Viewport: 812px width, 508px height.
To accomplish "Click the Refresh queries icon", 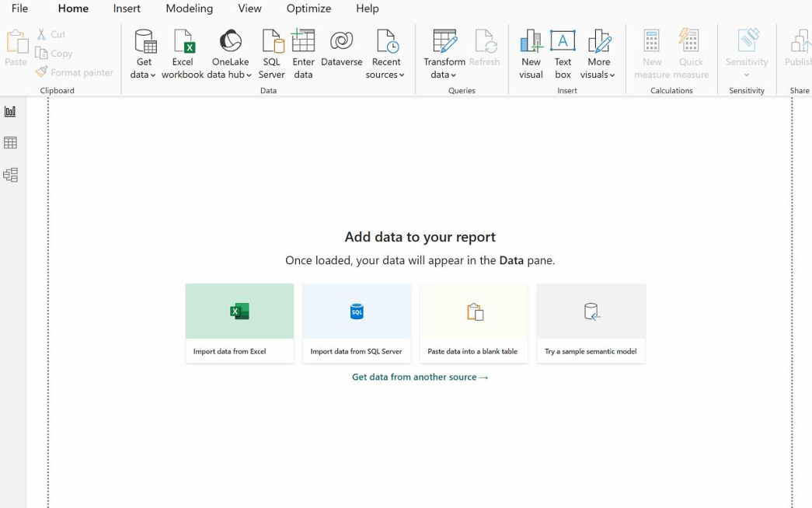I will (x=485, y=41).
